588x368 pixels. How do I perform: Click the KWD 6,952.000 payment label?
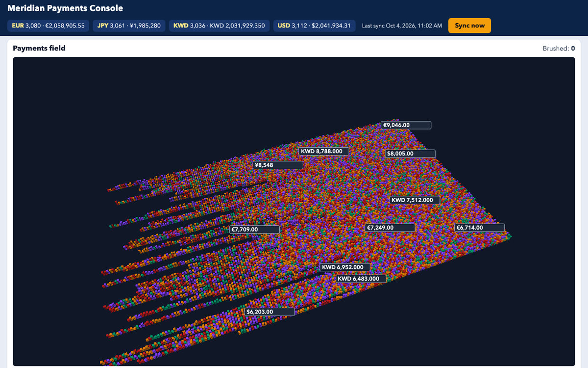tap(345, 267)
